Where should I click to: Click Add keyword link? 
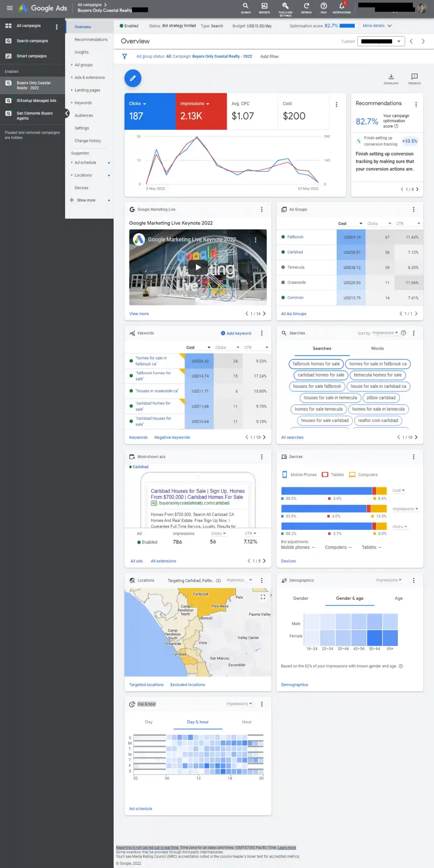pos(236,333)
